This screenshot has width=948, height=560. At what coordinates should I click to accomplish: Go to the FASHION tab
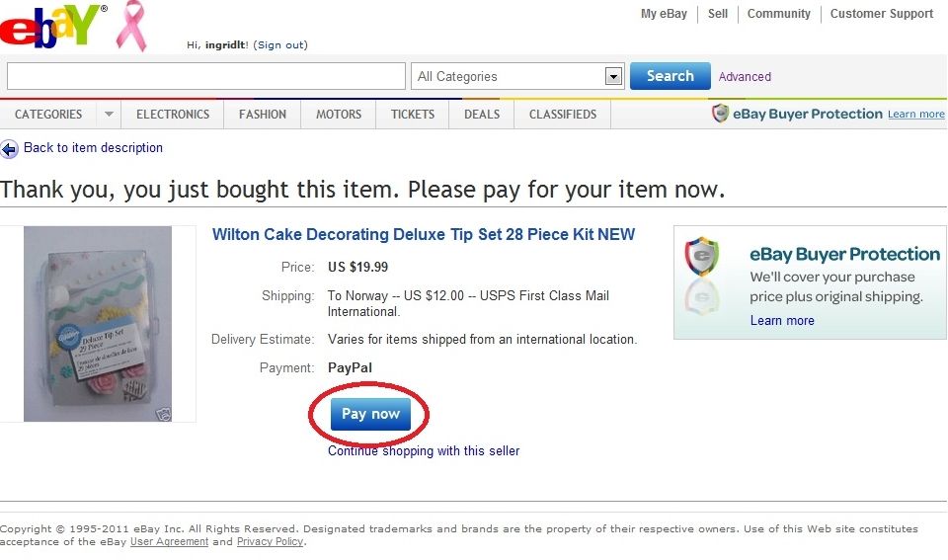tap(263, 115)
